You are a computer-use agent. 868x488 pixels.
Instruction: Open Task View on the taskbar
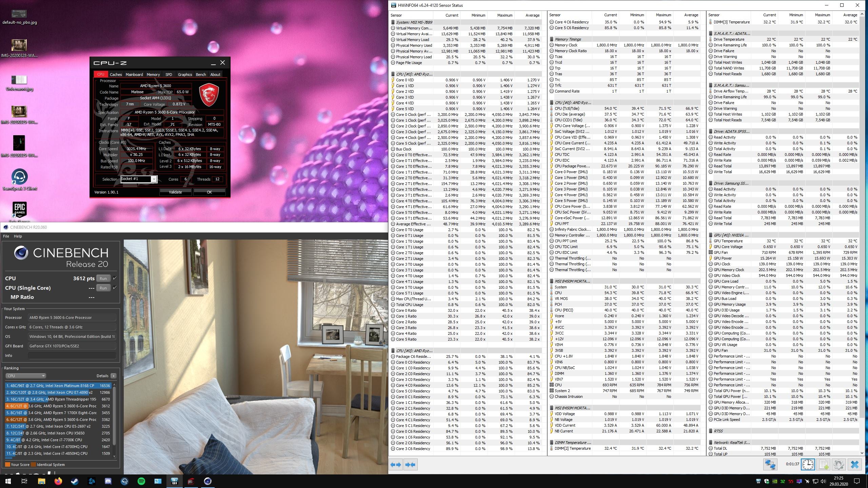click(24, 481)
